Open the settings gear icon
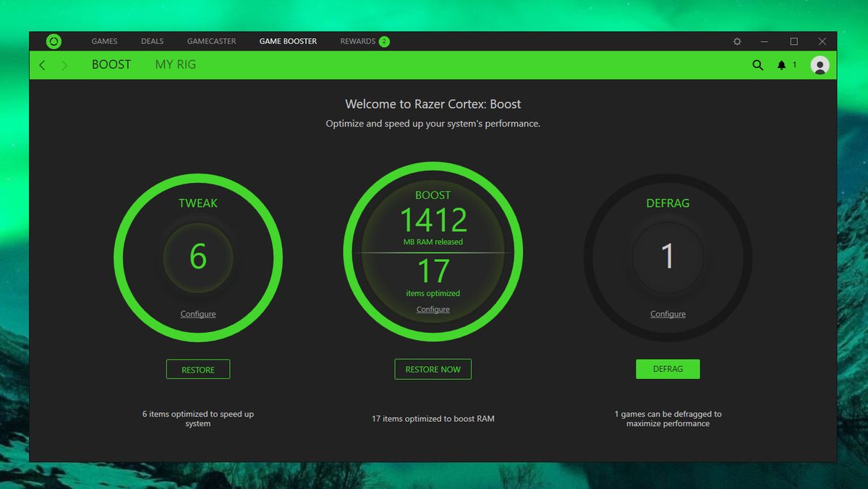 (737, 41)
